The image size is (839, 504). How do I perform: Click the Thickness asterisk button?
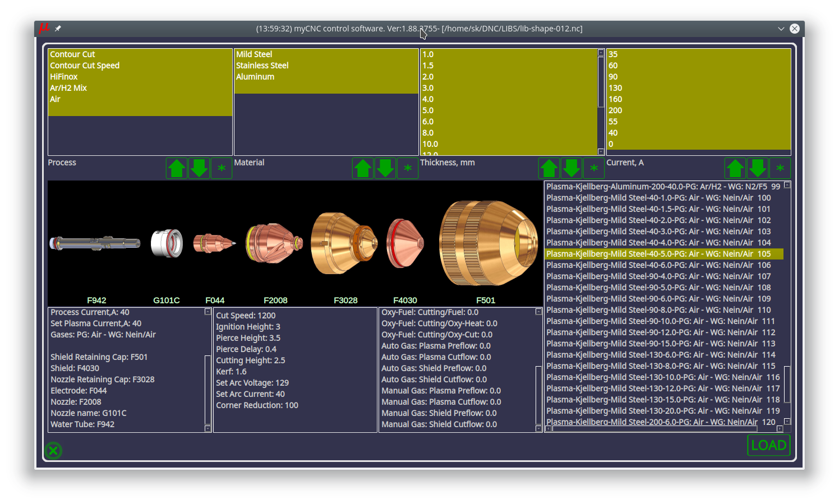point(594,168)
